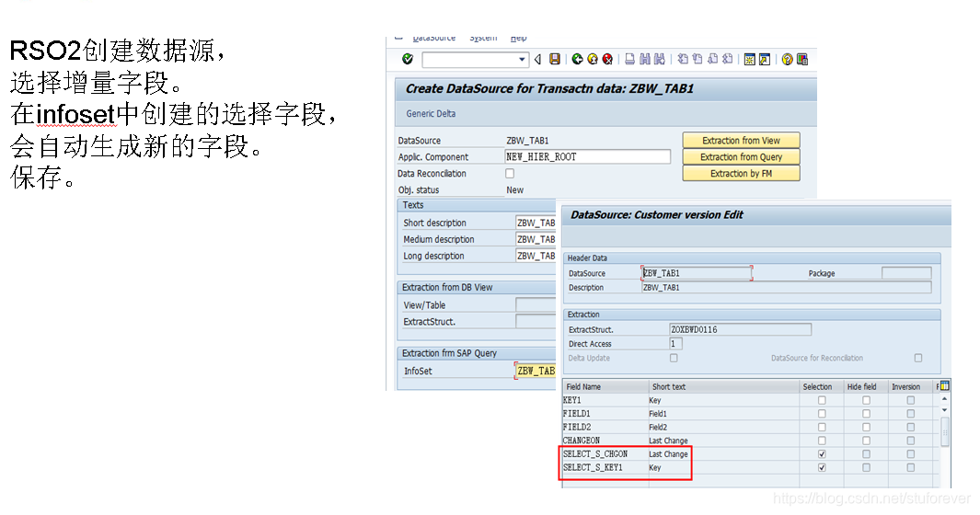Click the Create New Session icon

point(749,60)
